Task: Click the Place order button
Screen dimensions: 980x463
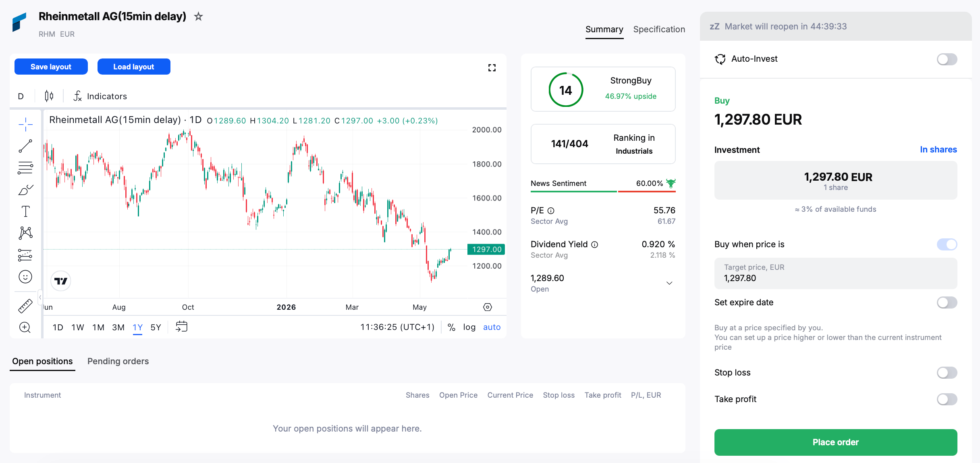Action: [836, 442]
